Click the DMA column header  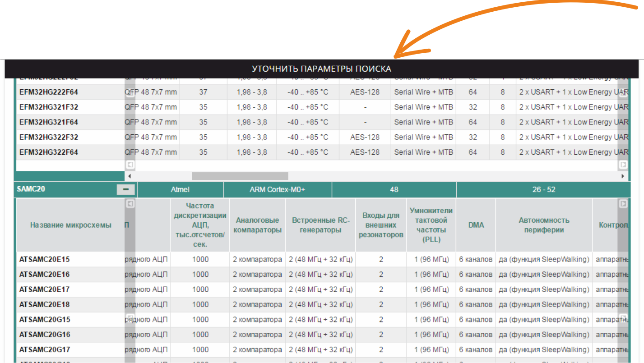coord(476,225)
